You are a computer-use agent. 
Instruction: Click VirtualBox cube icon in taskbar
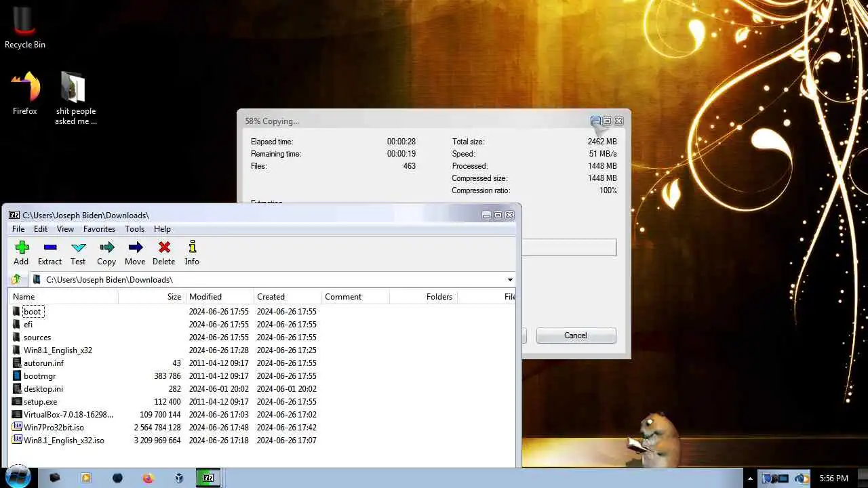[x=179, y=478]
